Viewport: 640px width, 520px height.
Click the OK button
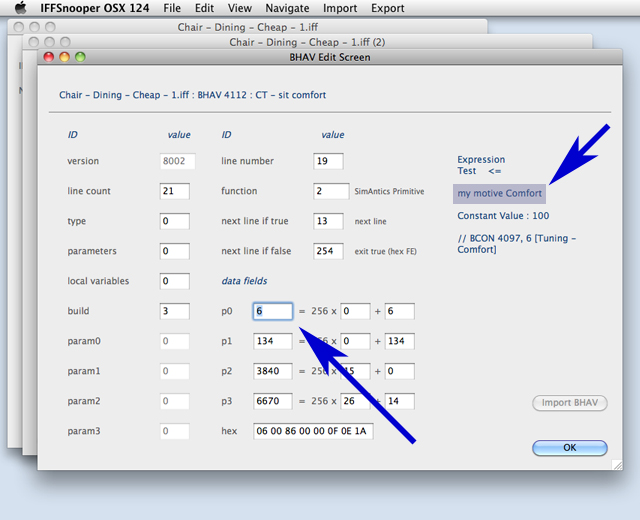tap(569, 447)
